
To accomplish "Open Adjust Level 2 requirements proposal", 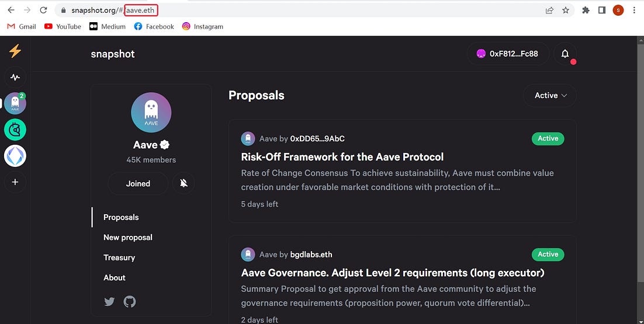I will 393,273.
